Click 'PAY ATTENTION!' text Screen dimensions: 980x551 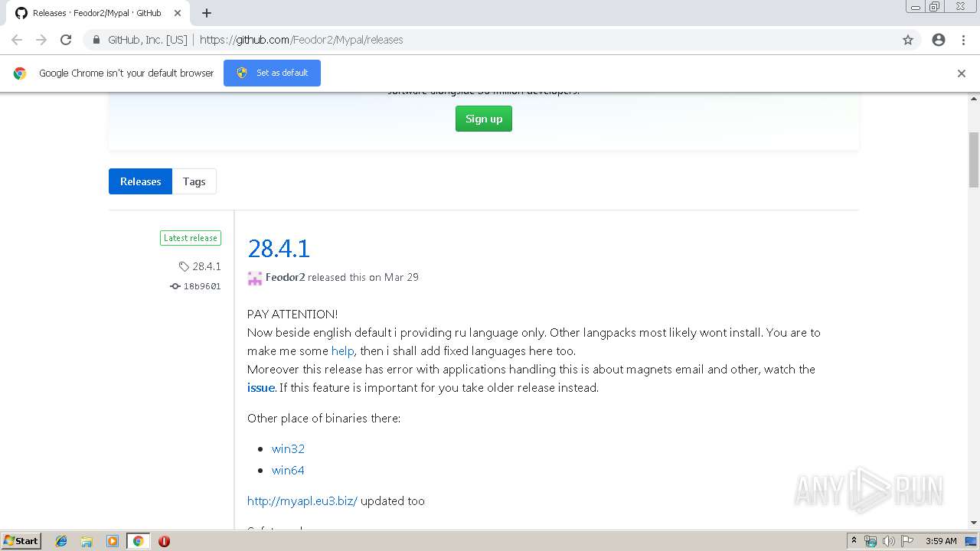coord(292,314)
